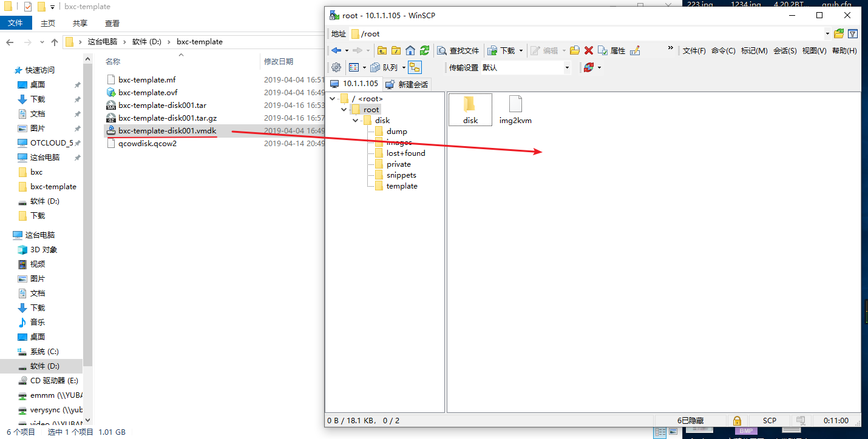
Task: Click the Explorer back navigation arrow
Action: (x=10, y=42)
